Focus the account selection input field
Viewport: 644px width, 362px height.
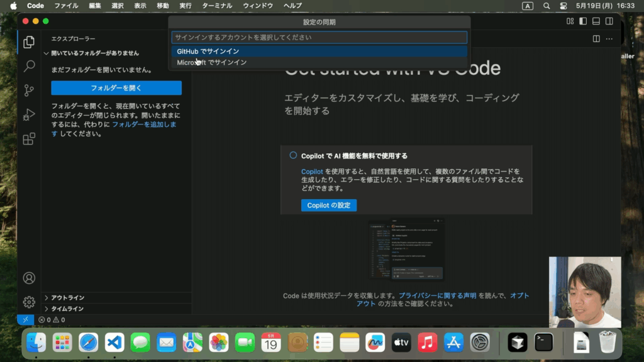(x=319, y=38)
